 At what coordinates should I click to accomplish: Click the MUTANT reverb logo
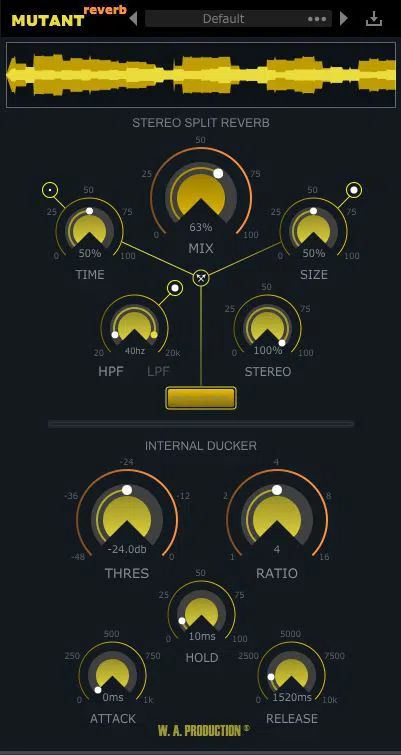[x=69, y=16]
